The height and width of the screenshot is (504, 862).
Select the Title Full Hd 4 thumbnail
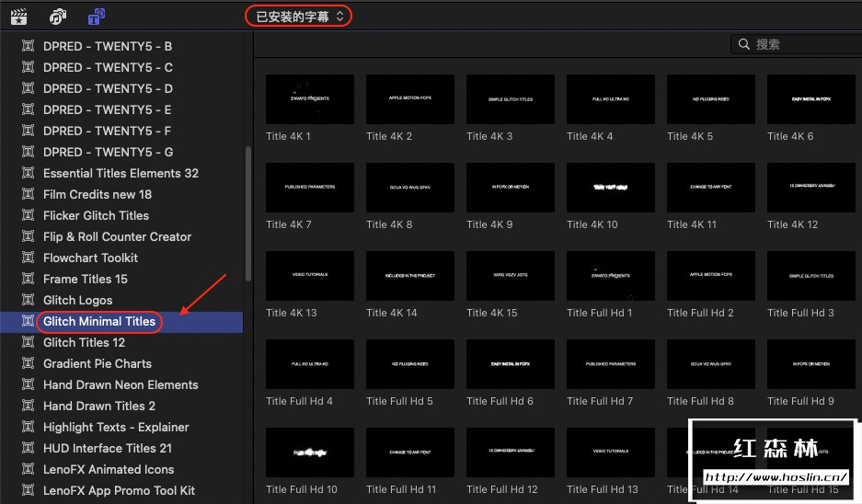[309, 364]
